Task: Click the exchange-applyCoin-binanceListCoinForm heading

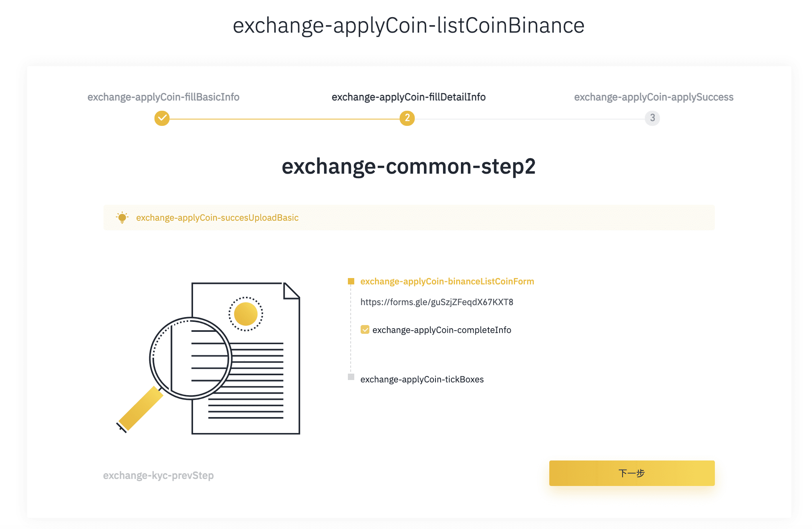Action: [447, 282]
